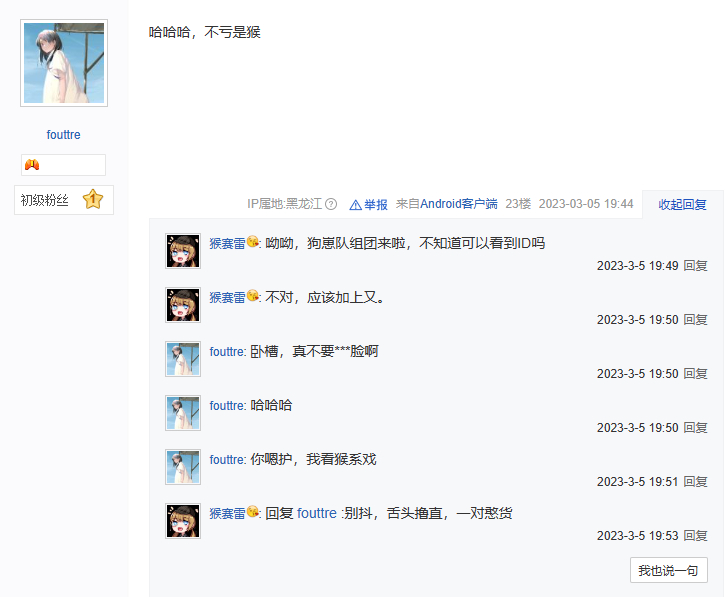Click fouttre name in 卧槽 comment

(227, 351)
